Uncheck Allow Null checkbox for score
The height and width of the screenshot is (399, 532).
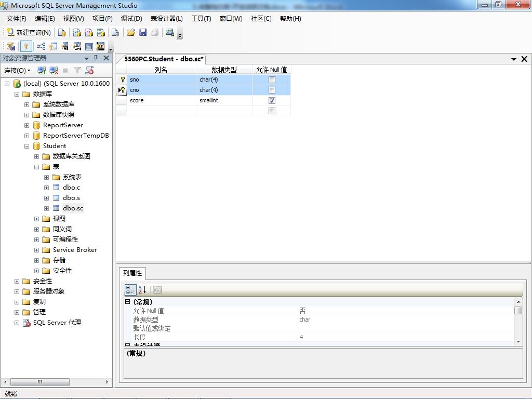[x=272, y=100]
